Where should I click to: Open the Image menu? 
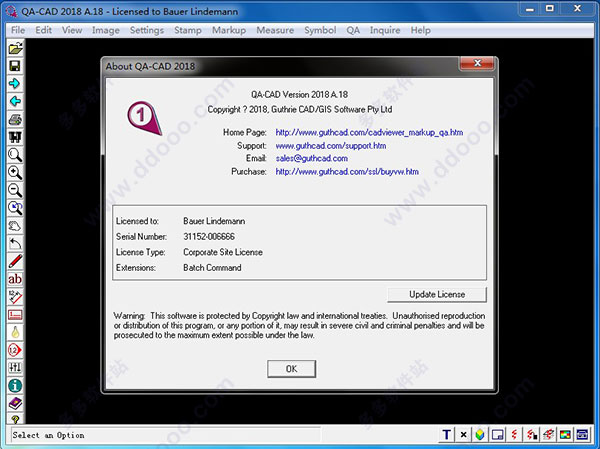[x=106, y=30]
